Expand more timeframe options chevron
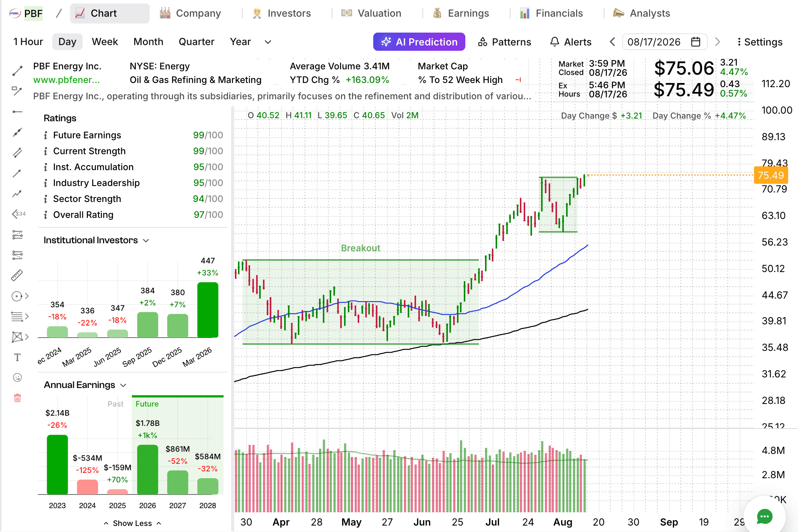Screen dimensions: 798x532 coord(268,42)
